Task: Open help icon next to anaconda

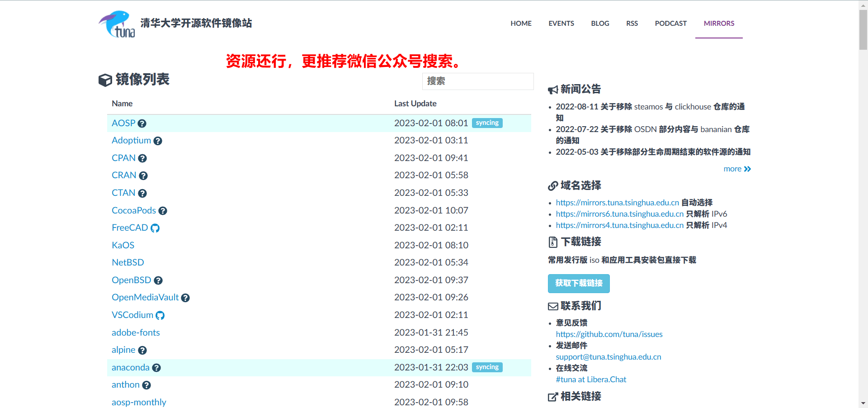Action: coord(156,368)
